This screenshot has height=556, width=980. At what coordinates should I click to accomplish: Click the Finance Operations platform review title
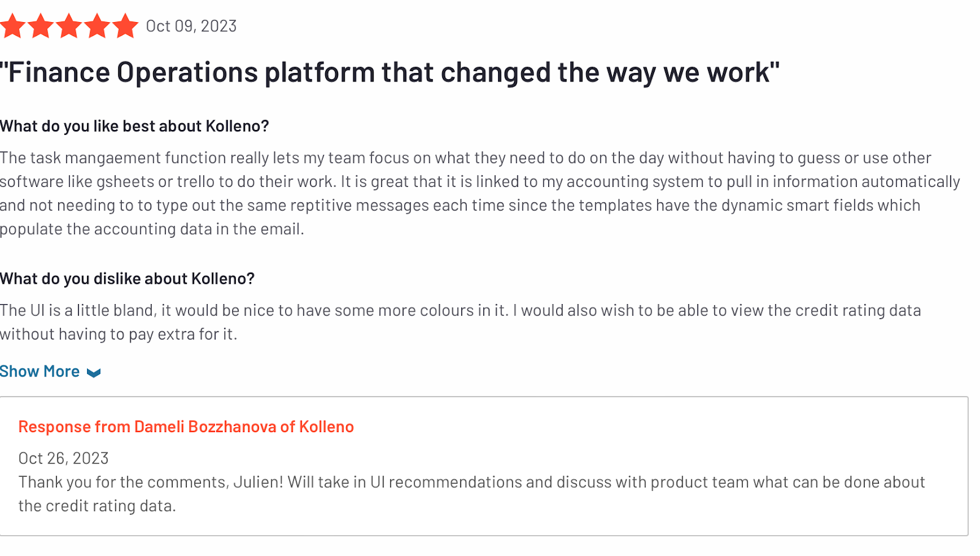390,72
